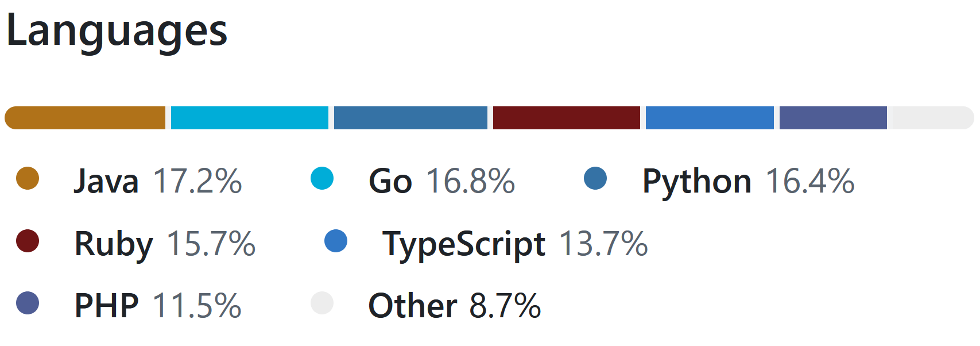Click the indigo PHP color dot
Viewport: 980px width, 346px height.
(x=28, y=303)
